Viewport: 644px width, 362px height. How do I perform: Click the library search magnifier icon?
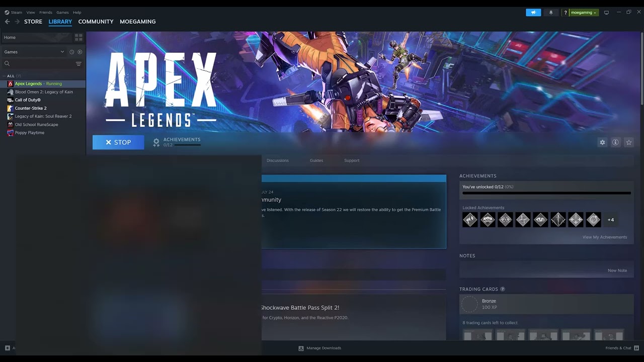pyautogui.click(x=7, y=63)
